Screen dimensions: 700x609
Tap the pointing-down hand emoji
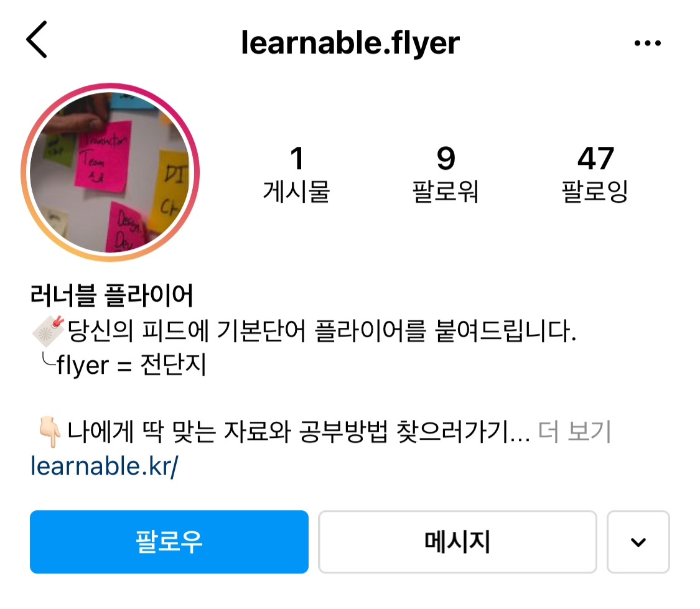[x=50, y=432]
